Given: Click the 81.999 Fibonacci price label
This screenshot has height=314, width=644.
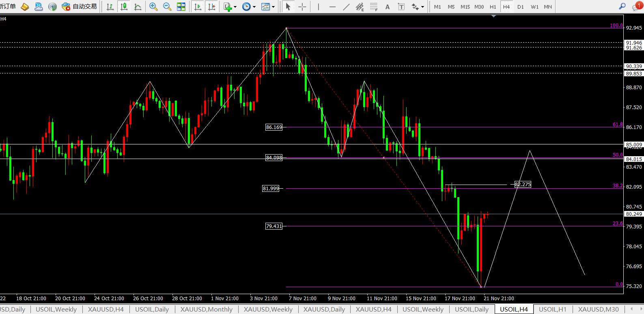Looking at the screenshot, I should click(271, 189).
